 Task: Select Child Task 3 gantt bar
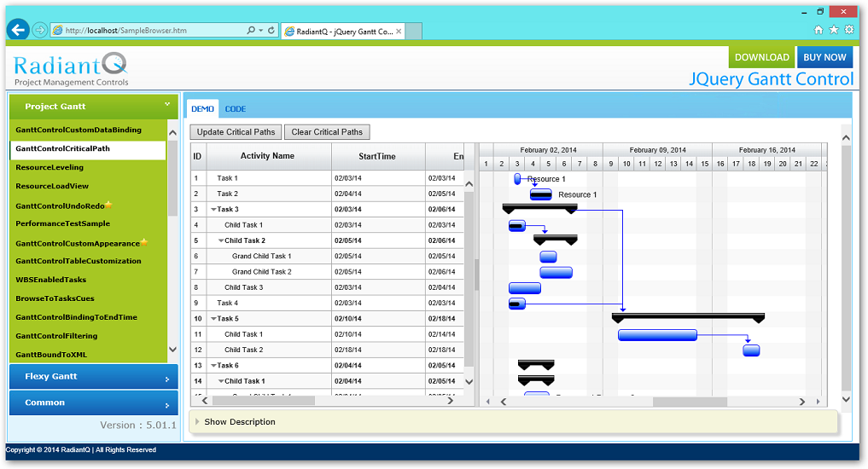pyautogui.click(x=525, y=288)
